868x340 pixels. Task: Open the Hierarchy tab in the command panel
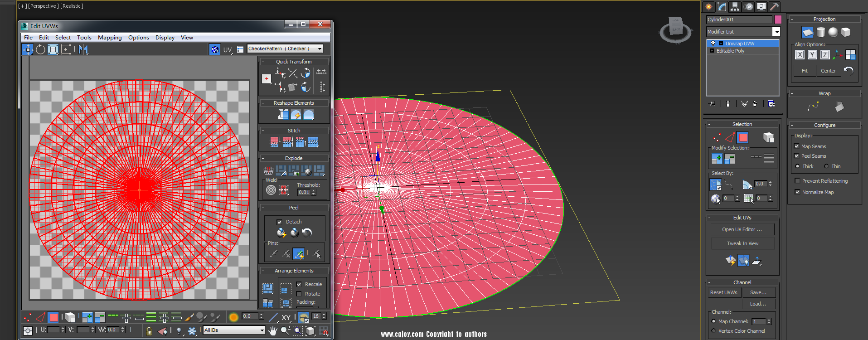[x=735, y=6]
